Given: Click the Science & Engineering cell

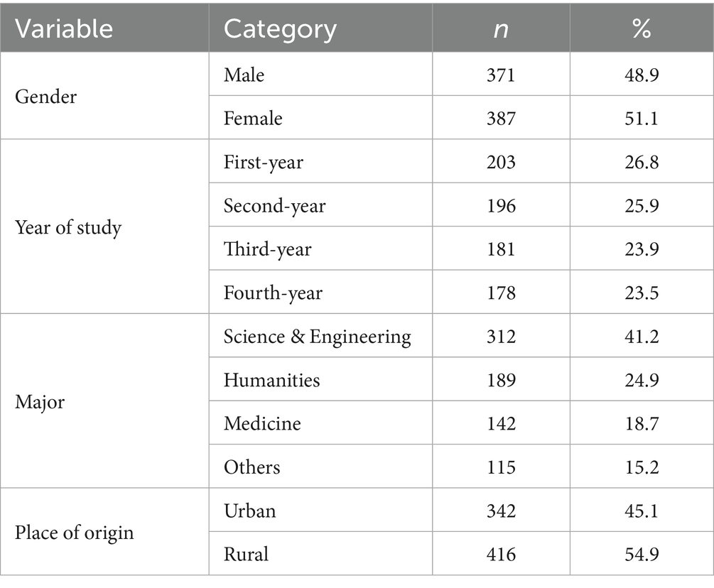Looking at the screenshot, I should click(x=317, y=337).
